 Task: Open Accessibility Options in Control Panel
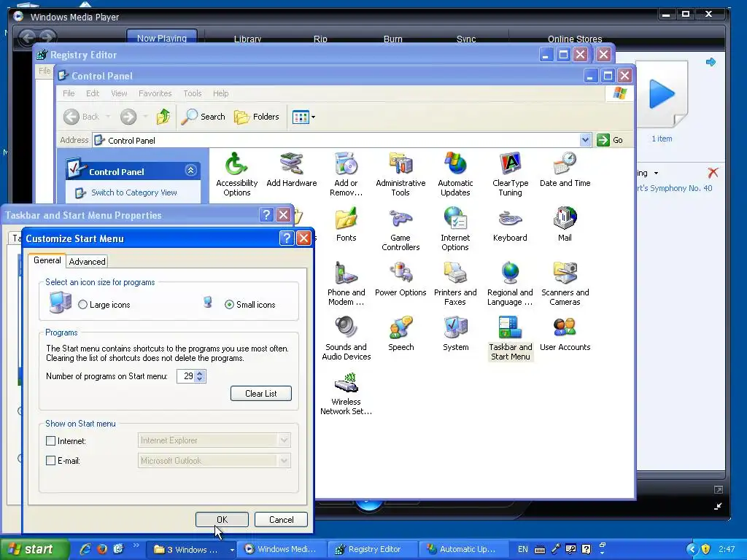tap(237, 174)
